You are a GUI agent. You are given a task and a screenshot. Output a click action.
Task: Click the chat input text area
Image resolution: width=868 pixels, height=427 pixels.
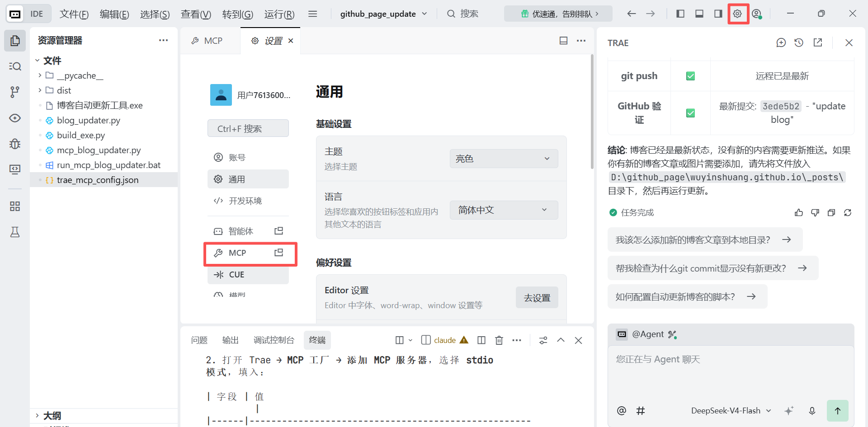pyautogui.click(x=731, y=371)
